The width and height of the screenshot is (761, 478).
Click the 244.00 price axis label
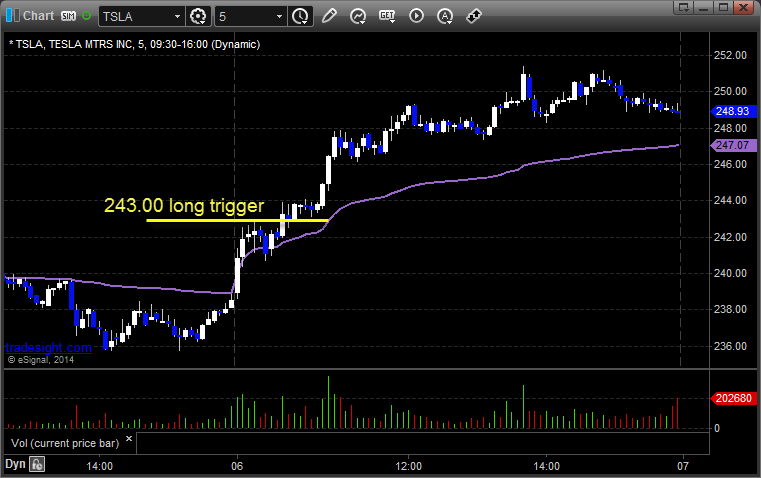coord(730,200)
